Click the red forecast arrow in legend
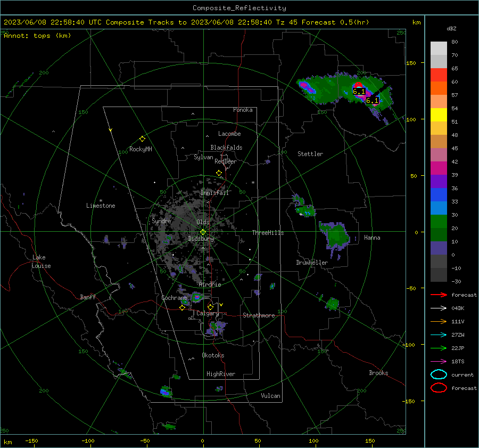This screenshot has width=479, height=448. [x=439, y=295]
